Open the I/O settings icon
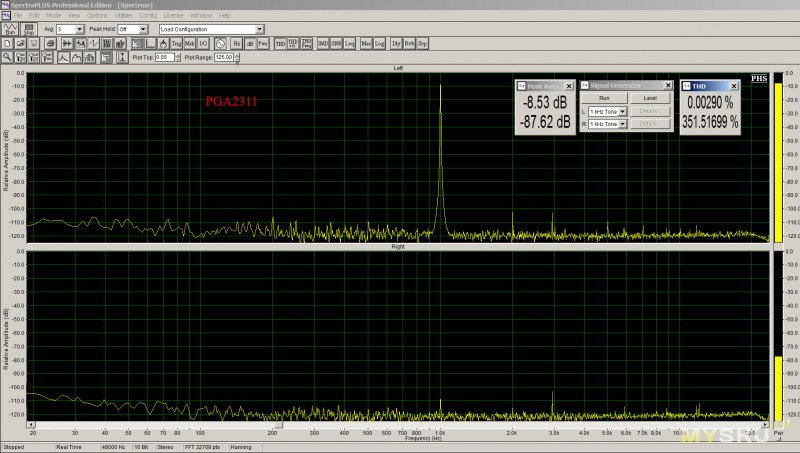 pos(203,44)
